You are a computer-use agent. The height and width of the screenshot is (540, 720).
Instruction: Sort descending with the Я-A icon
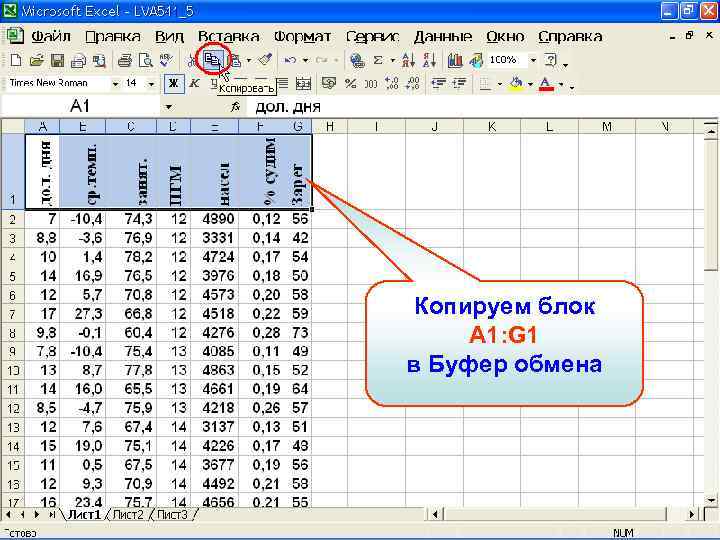[429, 60]
